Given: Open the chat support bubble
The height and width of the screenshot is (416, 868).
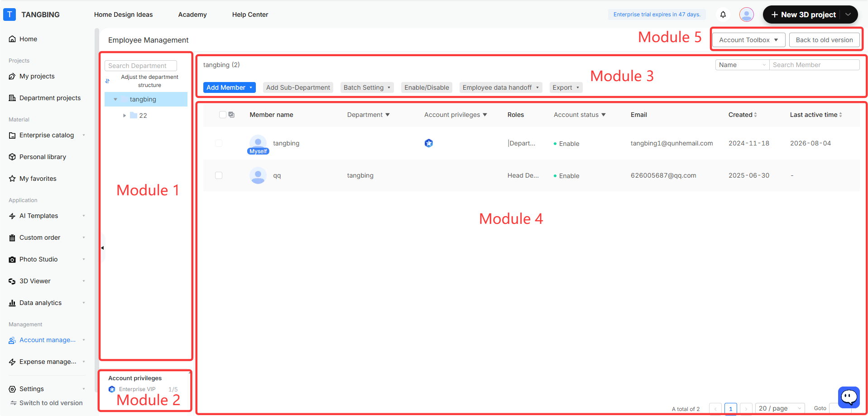Looking at the screenshot, I should [849, 397].
